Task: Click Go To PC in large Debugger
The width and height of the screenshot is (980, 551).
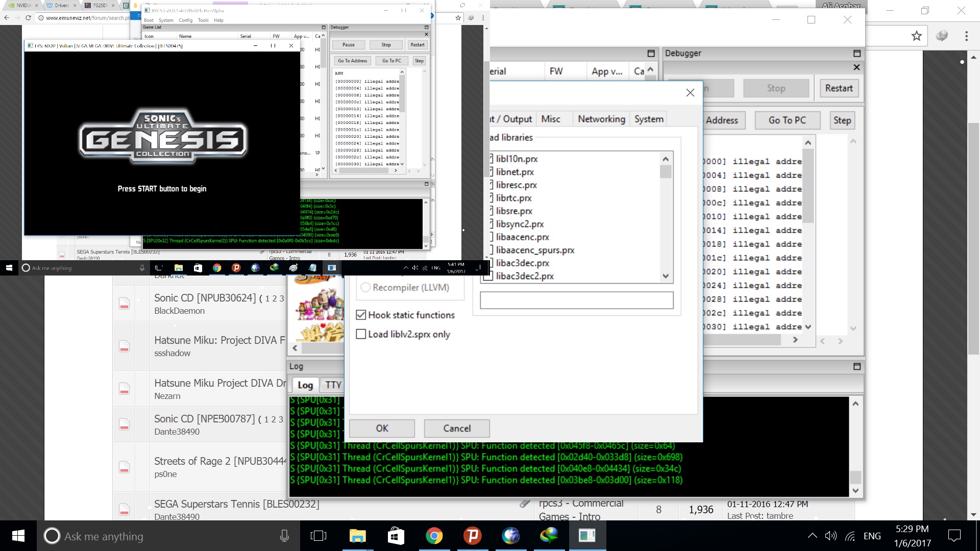Action: [787, 120]
